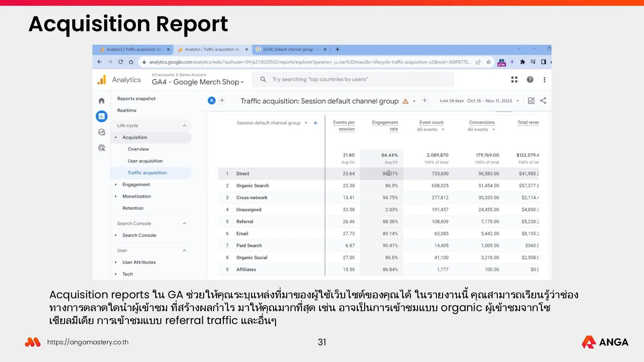This screenshot has width=644, height=362.
Task: Click browser address bar URL
Action: [310, 62]
